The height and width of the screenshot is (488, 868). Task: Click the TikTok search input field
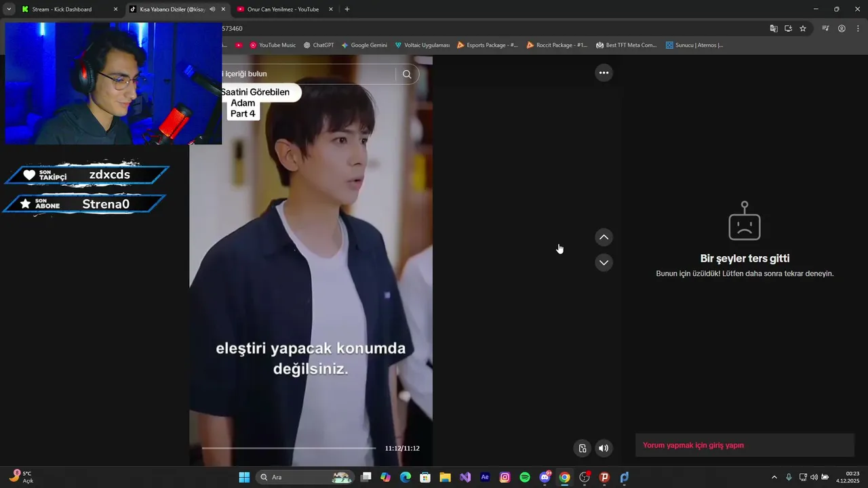(309, 74)
